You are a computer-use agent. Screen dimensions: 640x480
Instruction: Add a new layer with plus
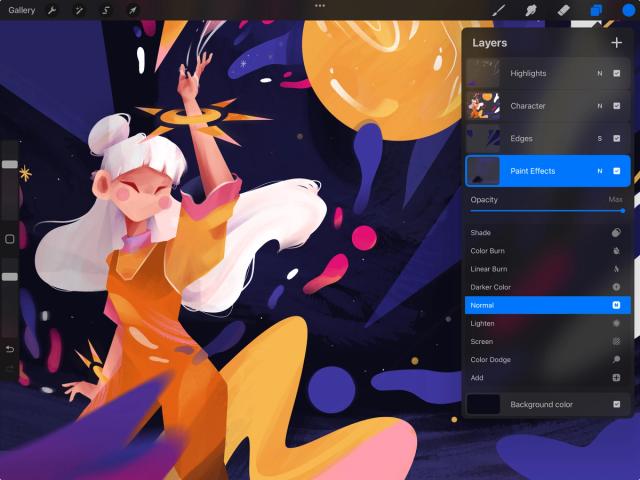click(x=616, y=42)
